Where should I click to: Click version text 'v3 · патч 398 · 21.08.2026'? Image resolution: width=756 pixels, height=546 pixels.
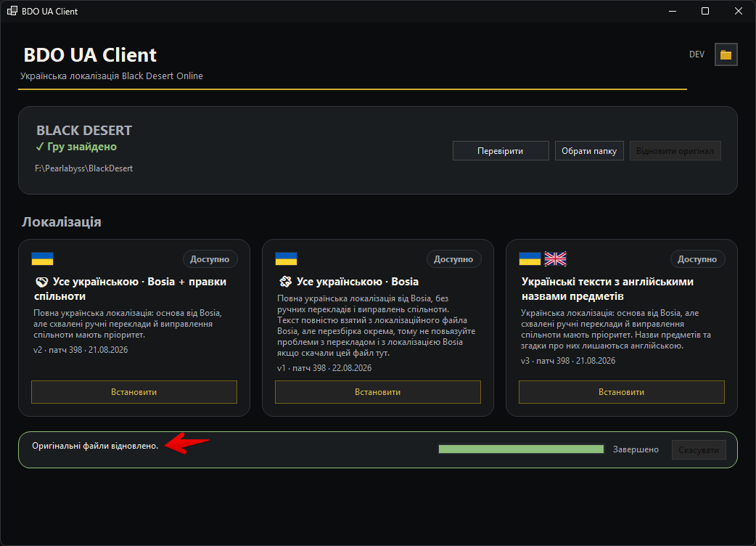pos(568,361)
